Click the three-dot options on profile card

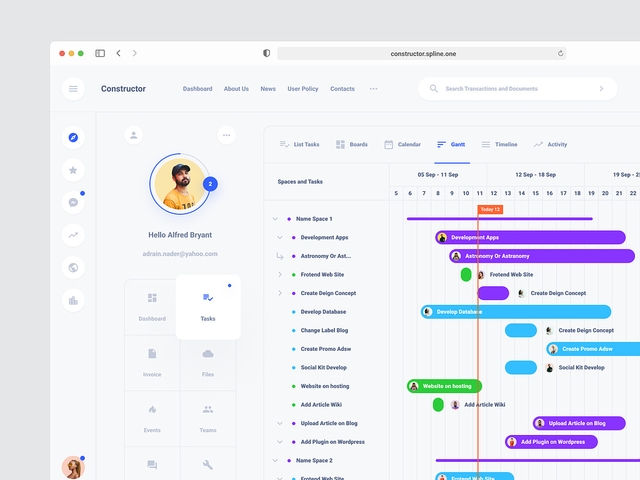(227, 135)
